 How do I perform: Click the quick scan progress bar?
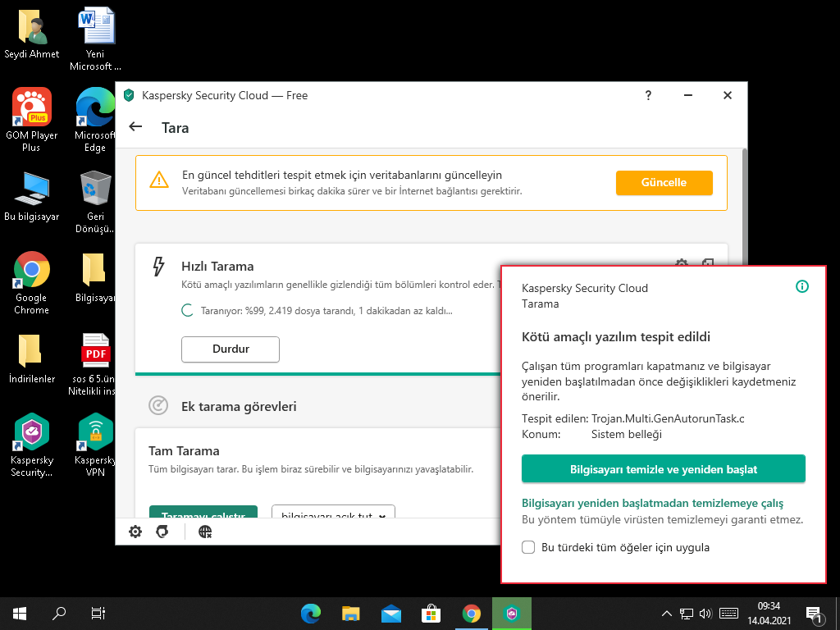pyautogui.click(x=317, y=374)
